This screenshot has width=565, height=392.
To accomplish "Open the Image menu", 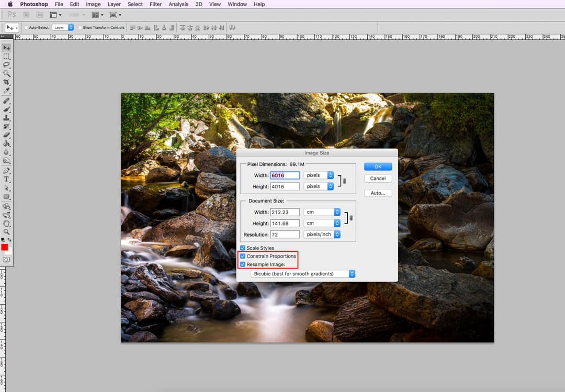I will [x=93, y=4].
